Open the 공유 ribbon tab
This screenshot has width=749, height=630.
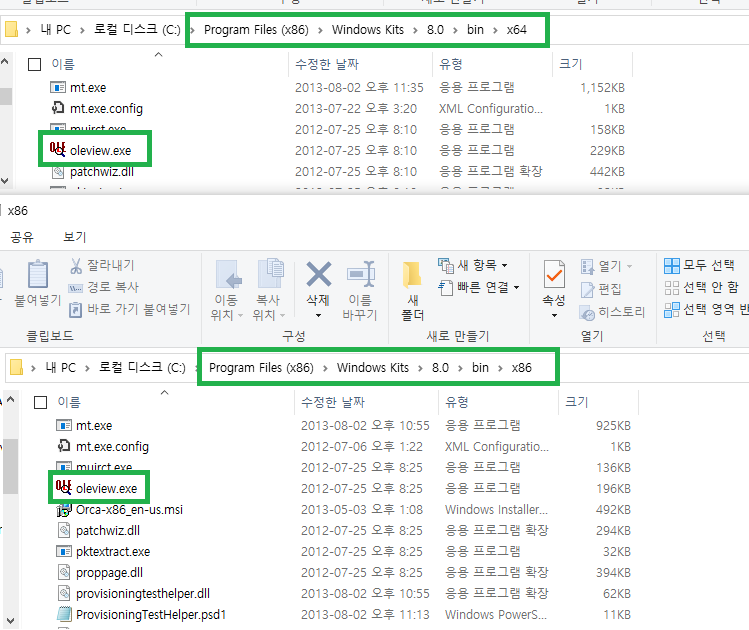22,237
